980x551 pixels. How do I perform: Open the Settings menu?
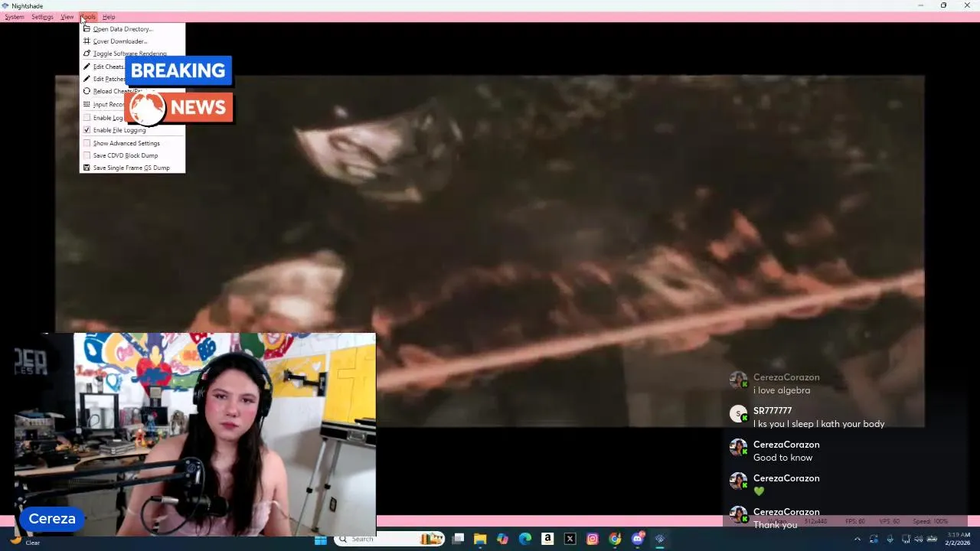tap(42, 17)
